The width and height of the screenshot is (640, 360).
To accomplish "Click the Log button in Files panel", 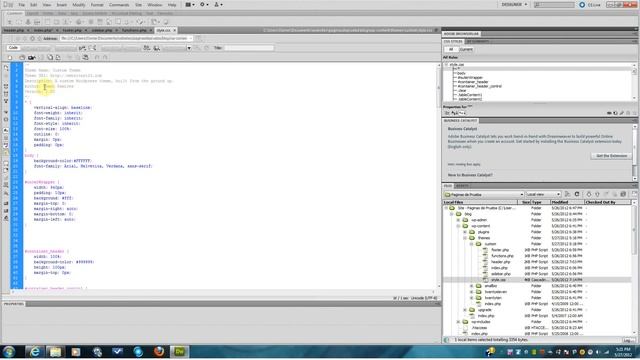I will click(x=628, y=340).
